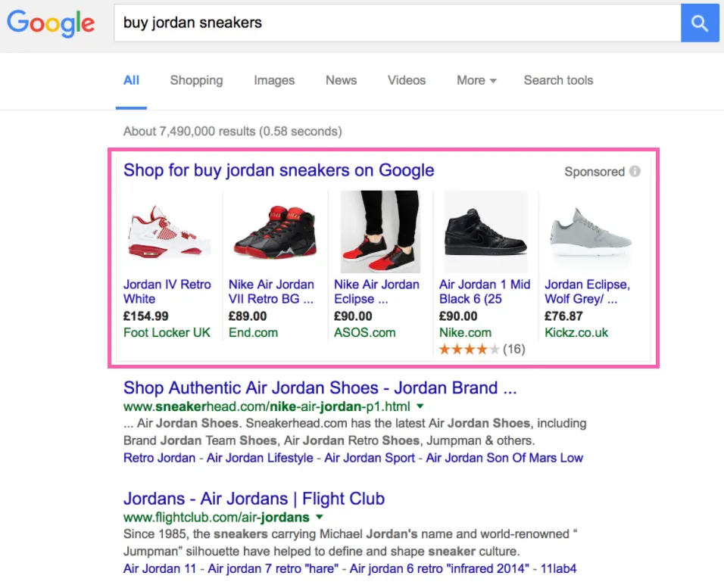Click the Nike.com seller name
724x588 pixels.
coord(465,333)
